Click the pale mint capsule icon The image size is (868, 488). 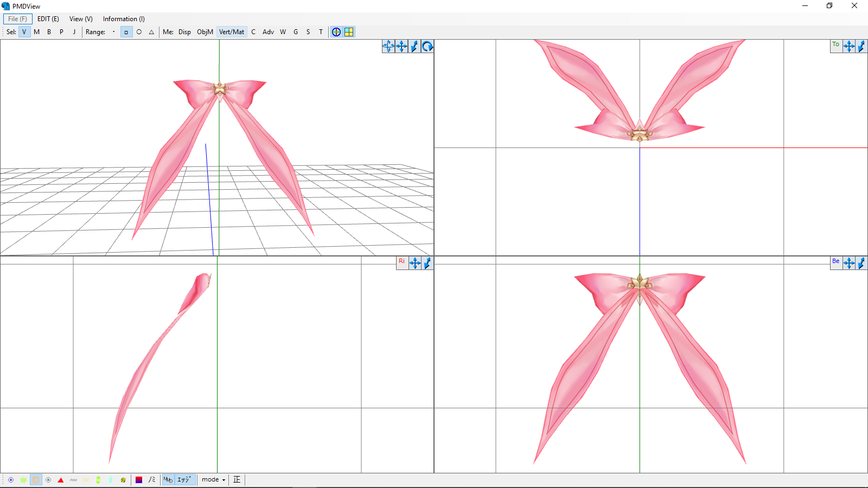[x=111, y=480]
